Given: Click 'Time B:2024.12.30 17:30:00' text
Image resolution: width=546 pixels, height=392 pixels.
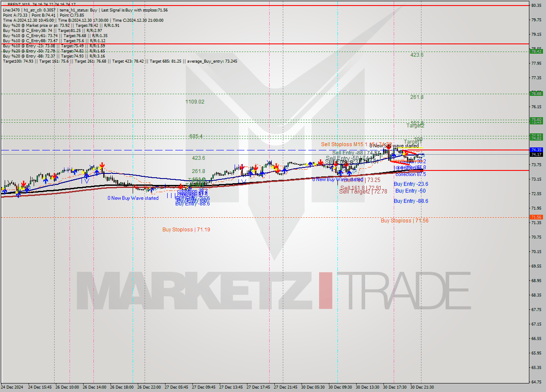Looking at the screenshot, I should tap(83, 20).
